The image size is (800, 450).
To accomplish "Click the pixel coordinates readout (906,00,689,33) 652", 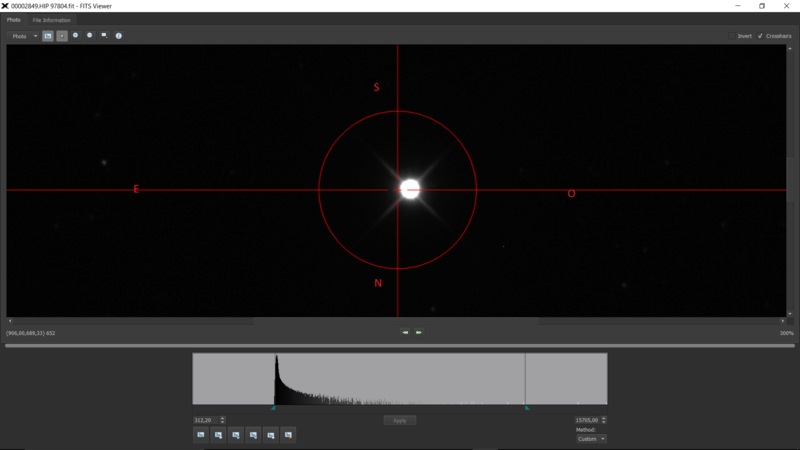I will 31,333.
